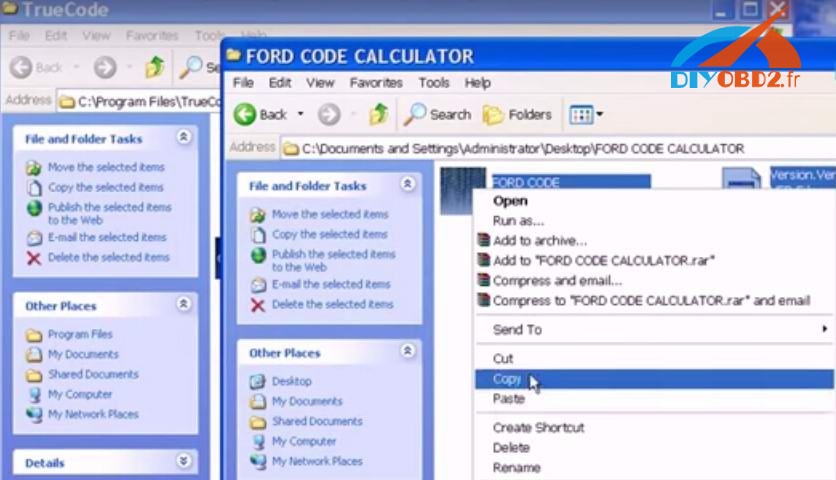Open Edit menu in FORD CODE CALCULATOR window
This screenshot has width=836, height=480.
[x=280, y=83]
